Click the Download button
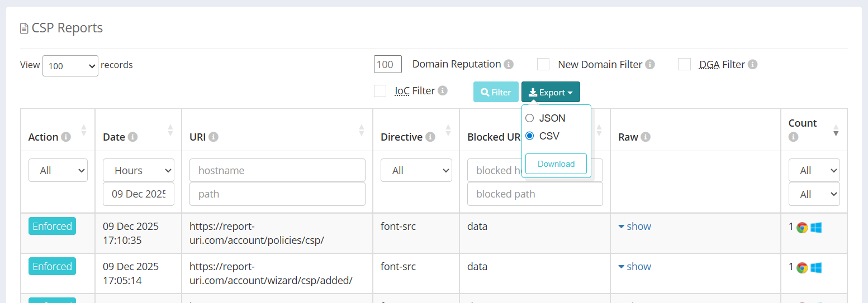 [556, 164]
